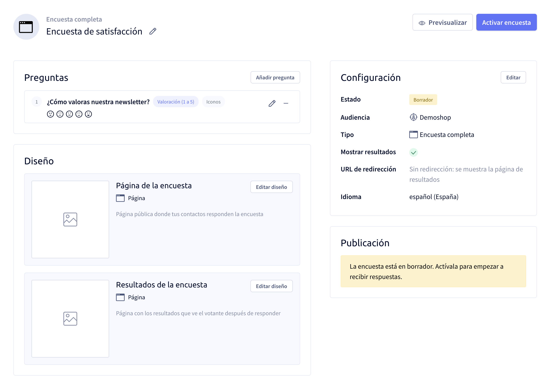Click the URL de redirección label
The image size is (552, 392).
[x=368, y=169]
